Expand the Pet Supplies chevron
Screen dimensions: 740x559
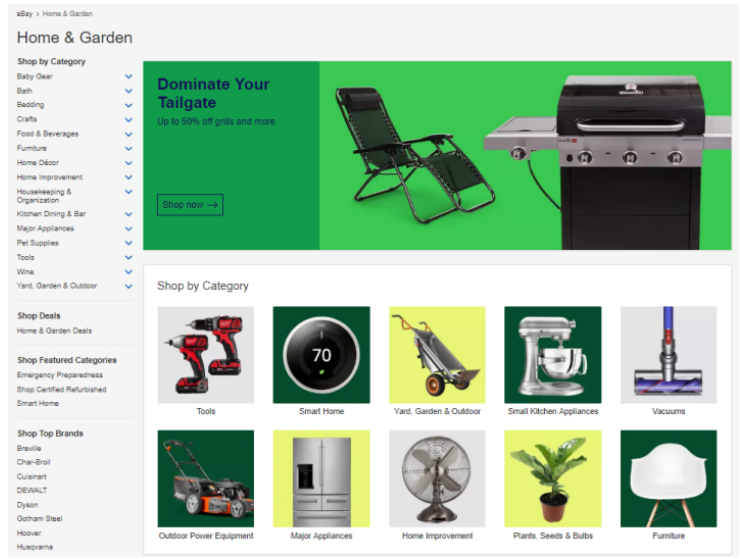click(x=128, y=243)
